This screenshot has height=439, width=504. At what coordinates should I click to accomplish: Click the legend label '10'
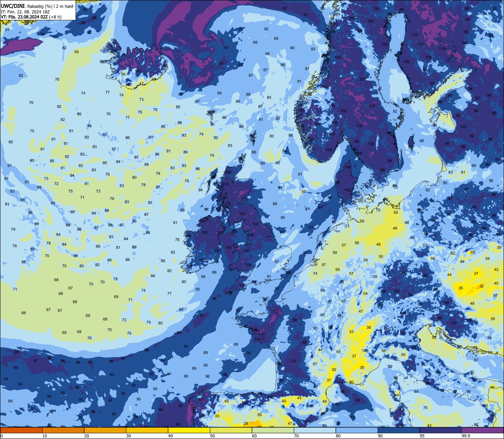(x=44, y=436)
